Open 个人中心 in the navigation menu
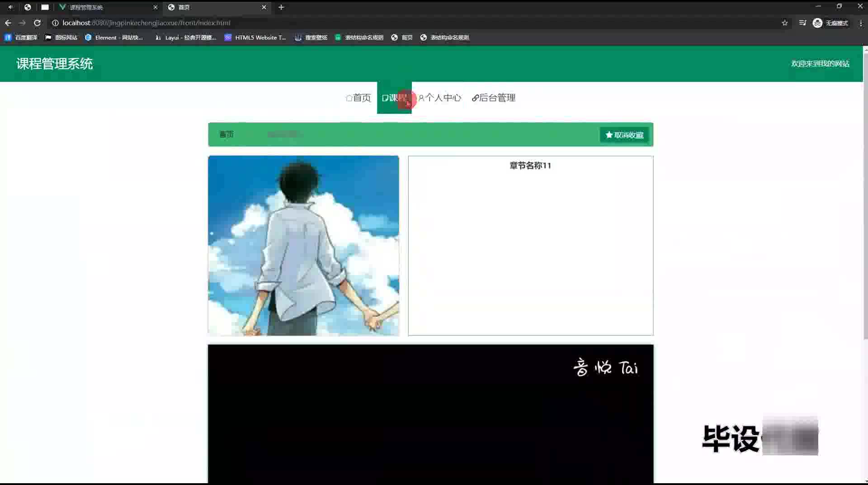The image size is (868, 485). (440, 98)
